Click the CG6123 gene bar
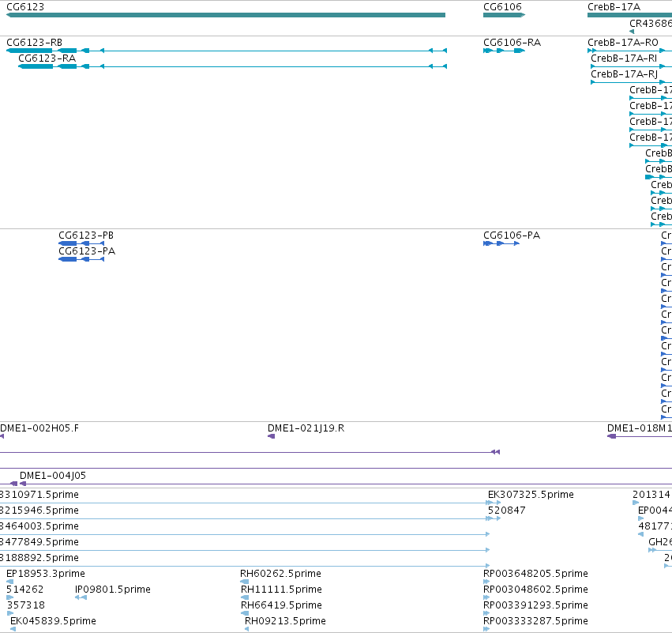The height and width of the screenshot is (633, 672). point(226,15)
